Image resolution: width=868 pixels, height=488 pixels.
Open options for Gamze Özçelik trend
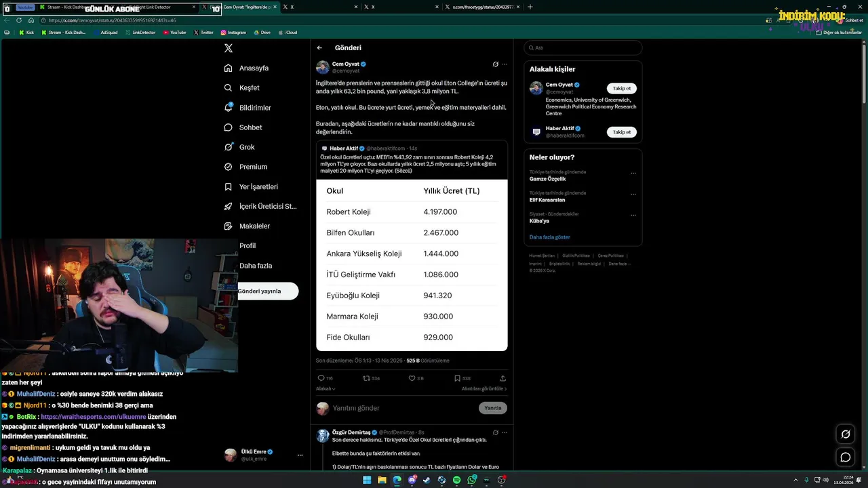click(633, 173)
